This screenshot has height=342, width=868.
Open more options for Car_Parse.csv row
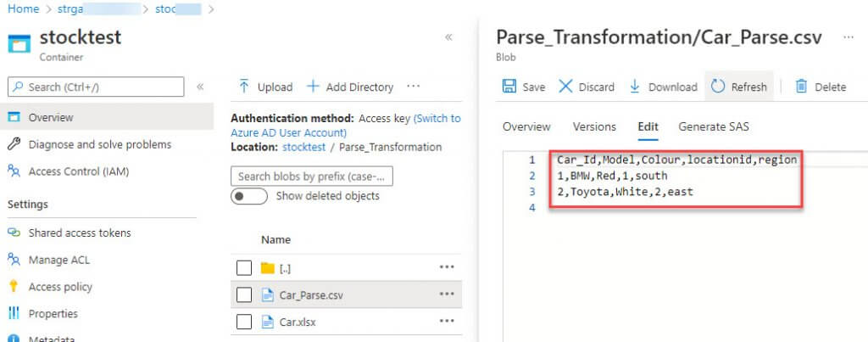[447, 294]
